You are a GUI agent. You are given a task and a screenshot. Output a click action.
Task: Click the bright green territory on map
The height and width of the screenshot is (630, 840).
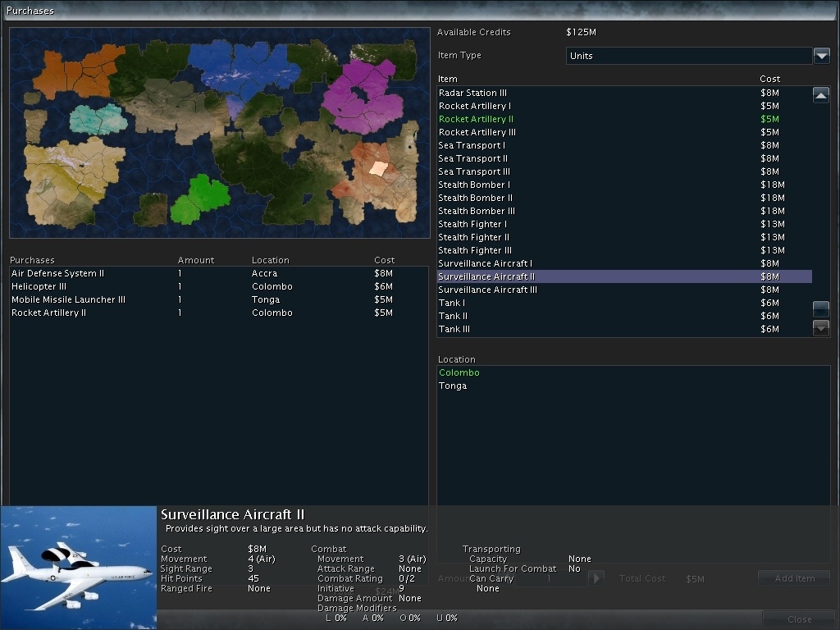pos(199,198)
